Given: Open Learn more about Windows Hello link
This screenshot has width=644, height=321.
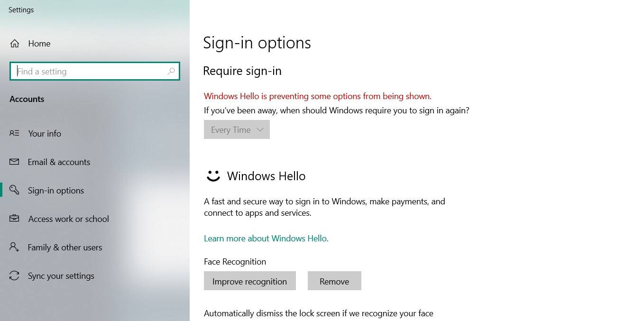Looking at the screenshot, I should pos(266,238).
